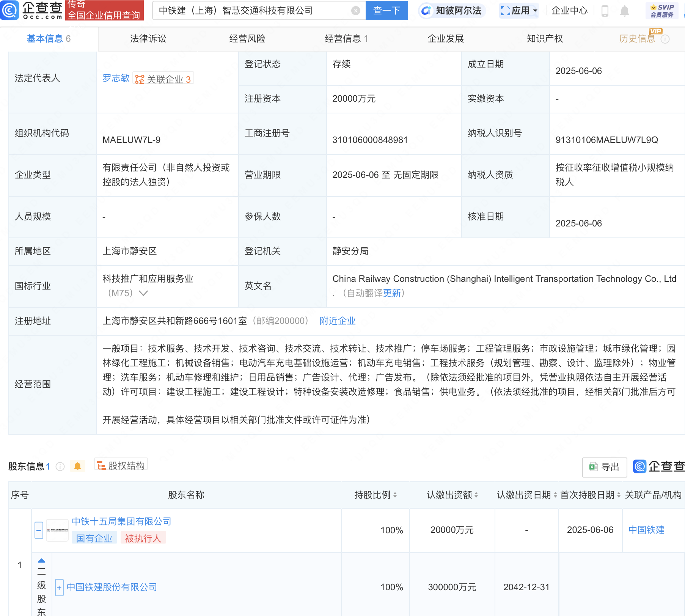Viewport: 685px width, 616px height.
Task: Click taxpayer ID 91310106MAELUW7L9Q
Action: 607,140
